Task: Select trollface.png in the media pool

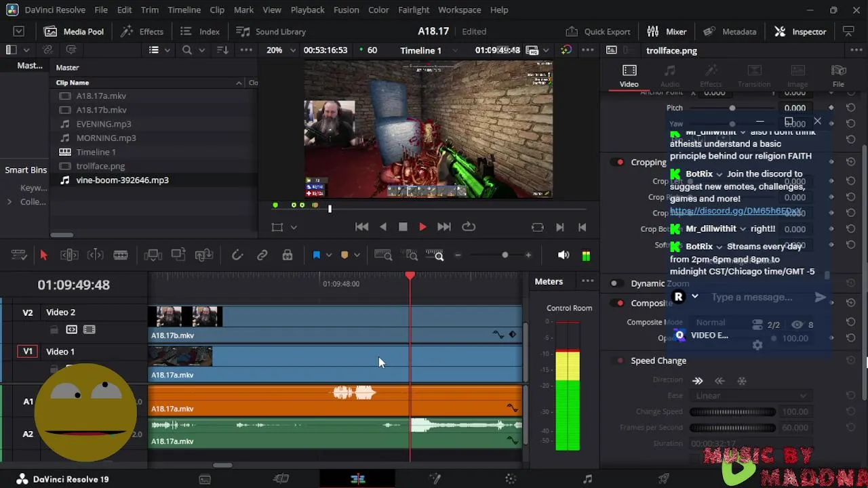Action: [100, 166]
